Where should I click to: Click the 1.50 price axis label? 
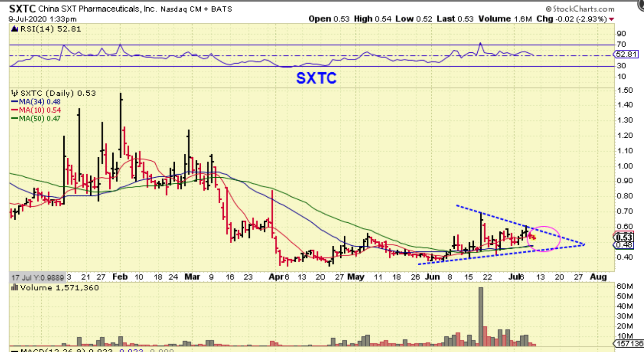coord(625,90)
